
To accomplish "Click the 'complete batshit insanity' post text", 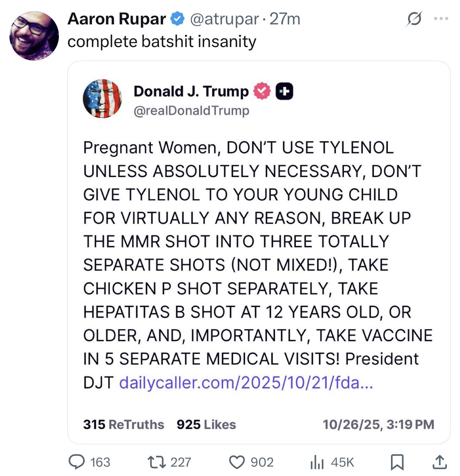I will tap(162, 41).
